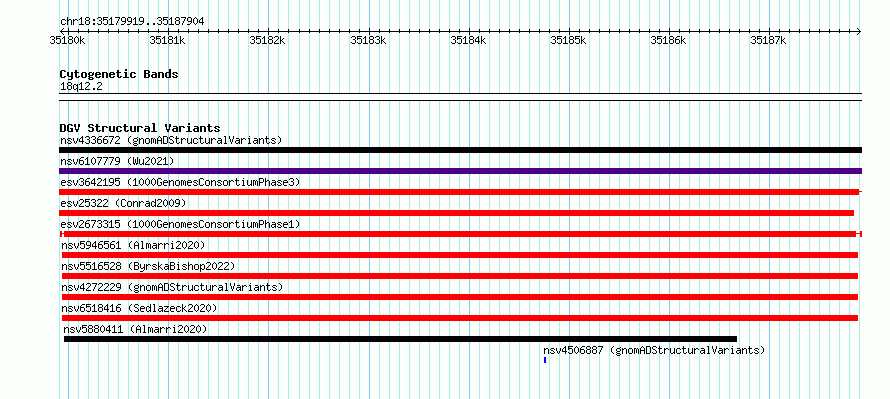Click the nsv6518416 Sedlazeck2020 variant bar
The height and width of the screenshot is (399, 890).
[460, 318]
